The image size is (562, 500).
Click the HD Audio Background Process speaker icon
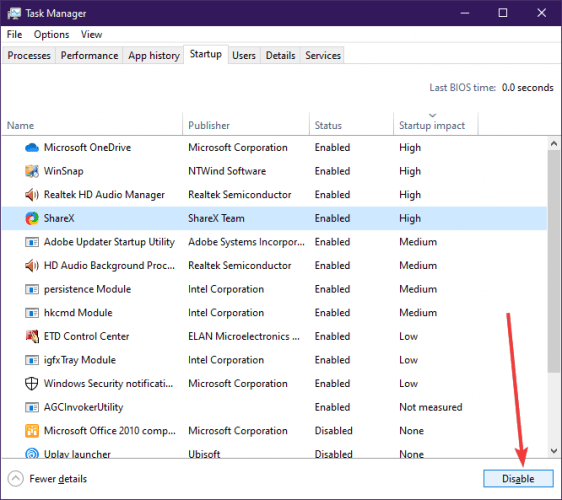click(x=32, y=266)
